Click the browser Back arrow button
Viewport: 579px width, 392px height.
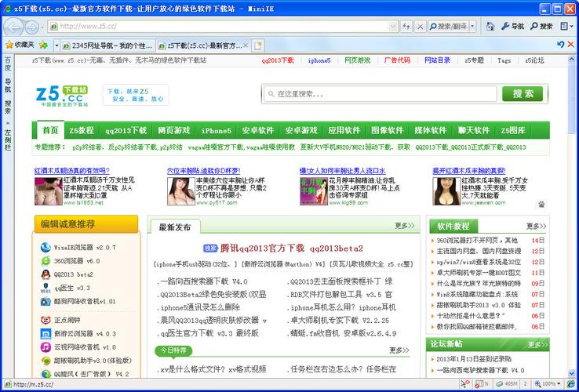[13, 26]
